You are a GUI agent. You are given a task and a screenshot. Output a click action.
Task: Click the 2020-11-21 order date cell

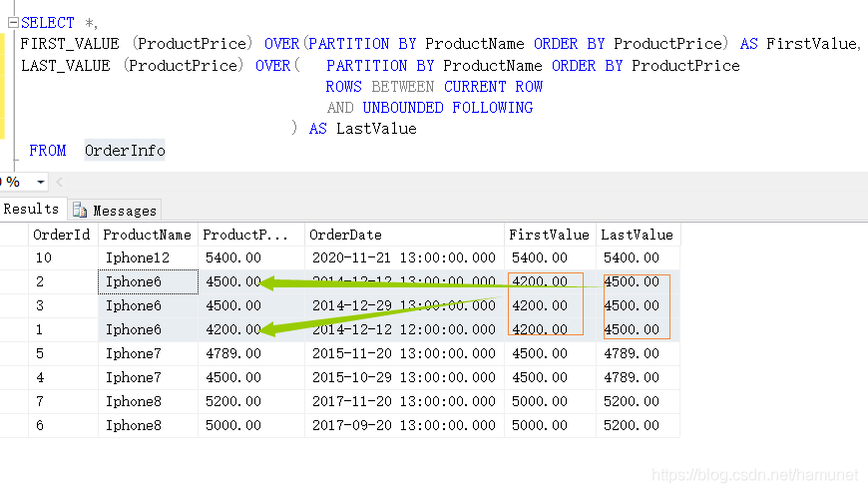coord(403,258)
